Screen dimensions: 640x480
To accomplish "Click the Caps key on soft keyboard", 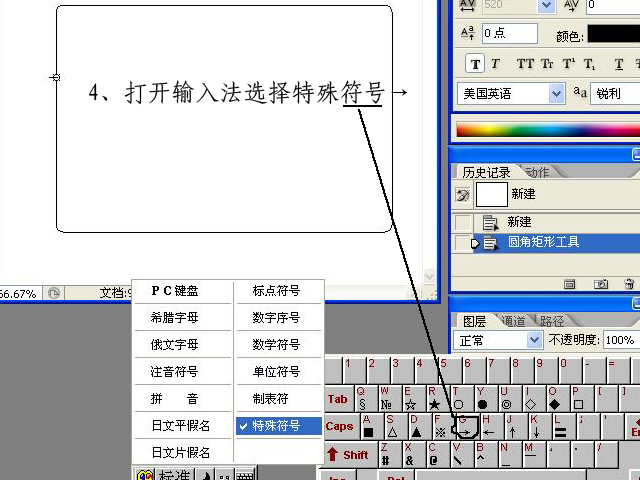I will (342, 426).
